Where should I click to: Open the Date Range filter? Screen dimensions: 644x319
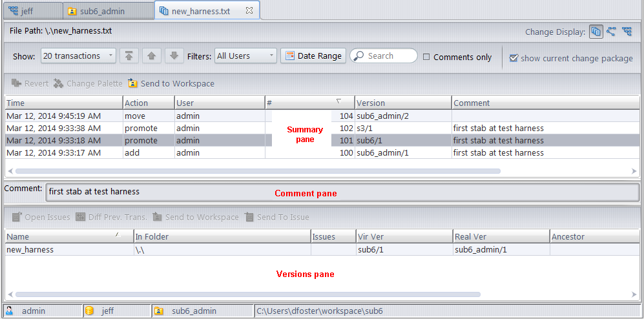(x=313, y=56)
